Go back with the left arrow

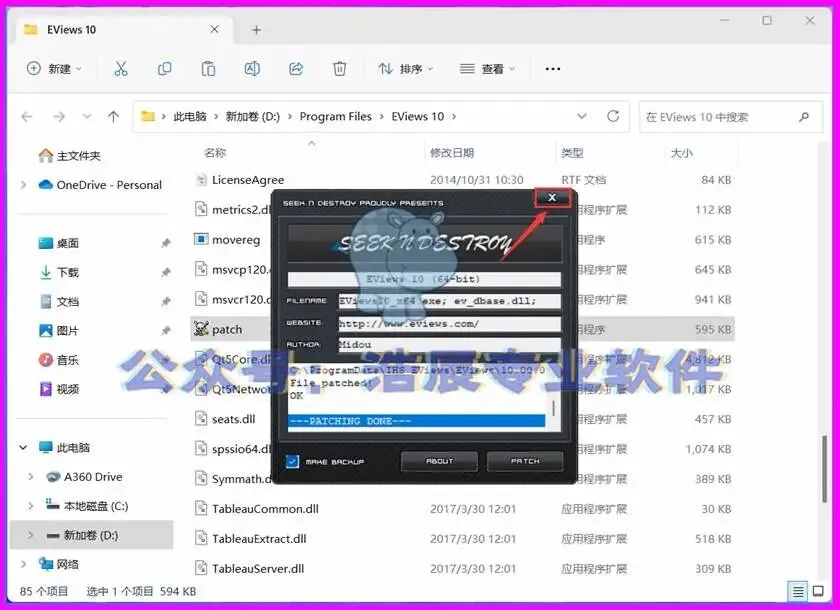pos(27,116)
